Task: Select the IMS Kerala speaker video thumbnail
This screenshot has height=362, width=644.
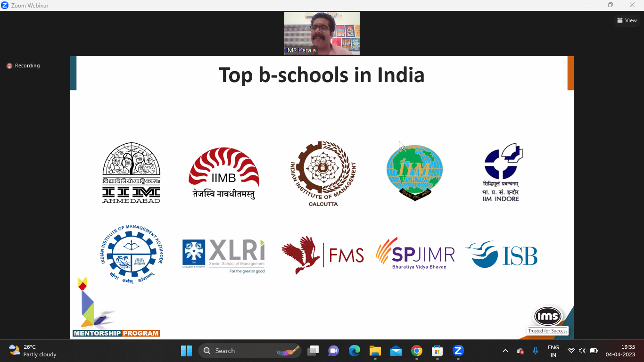Action: 322,33
